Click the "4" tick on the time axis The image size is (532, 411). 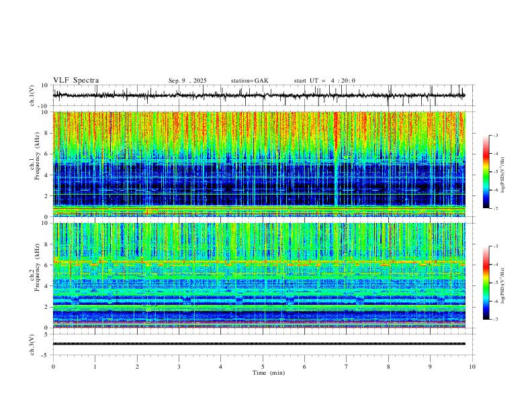coord(220,367)
